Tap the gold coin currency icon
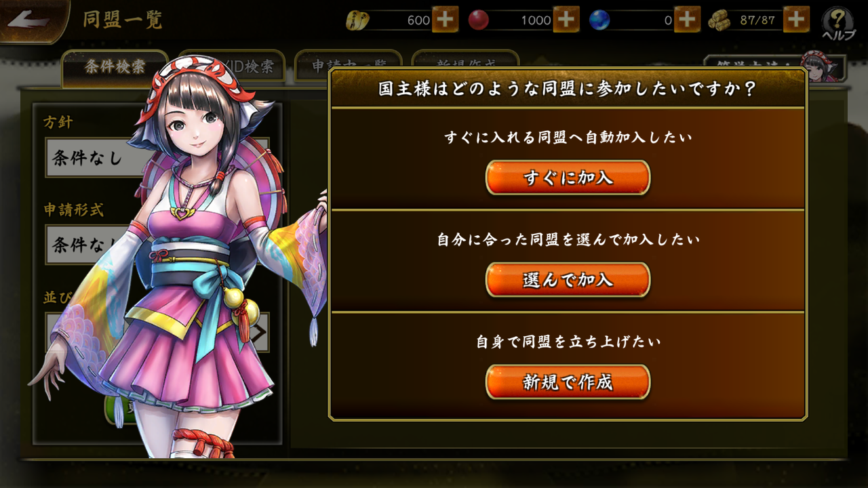 pyautogui.click(x=357, y=20)
